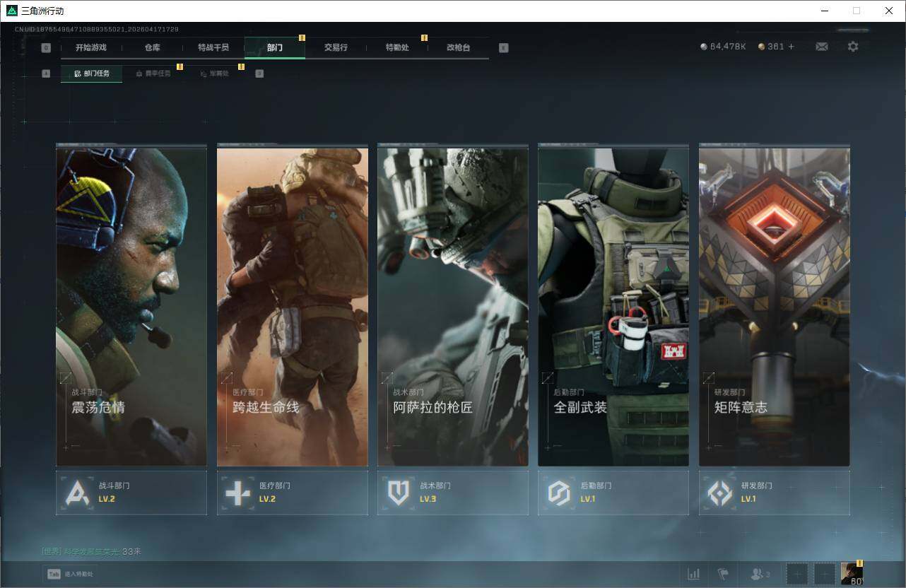This screenshot has width=906, height=588.
Task: Click the 医疗部门 cross emblem icon
Action: 237,493
